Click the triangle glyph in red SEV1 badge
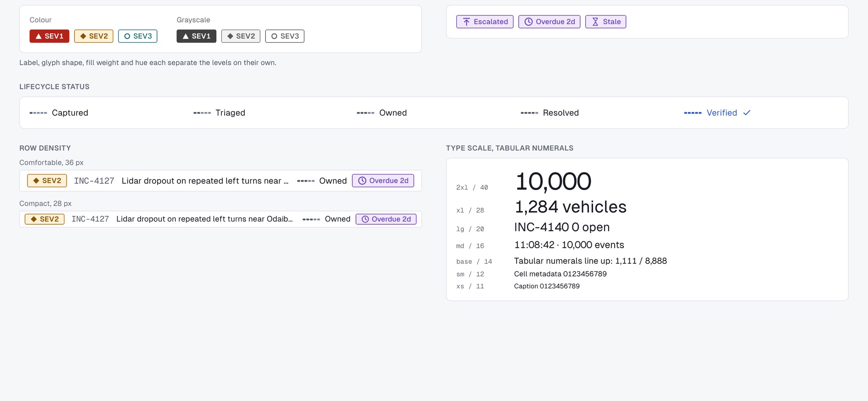This screenshot has width=868, height=401. click(x=38, y=36)
